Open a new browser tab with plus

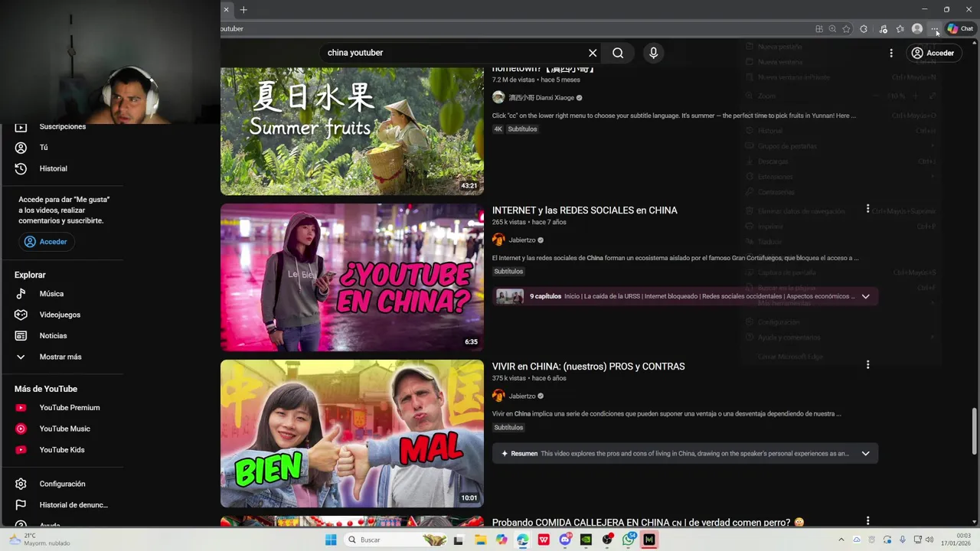[243, 10]
